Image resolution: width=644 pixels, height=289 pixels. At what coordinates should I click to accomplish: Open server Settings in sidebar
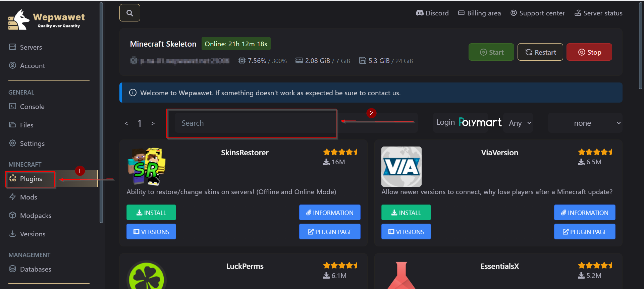click(26, 143)
